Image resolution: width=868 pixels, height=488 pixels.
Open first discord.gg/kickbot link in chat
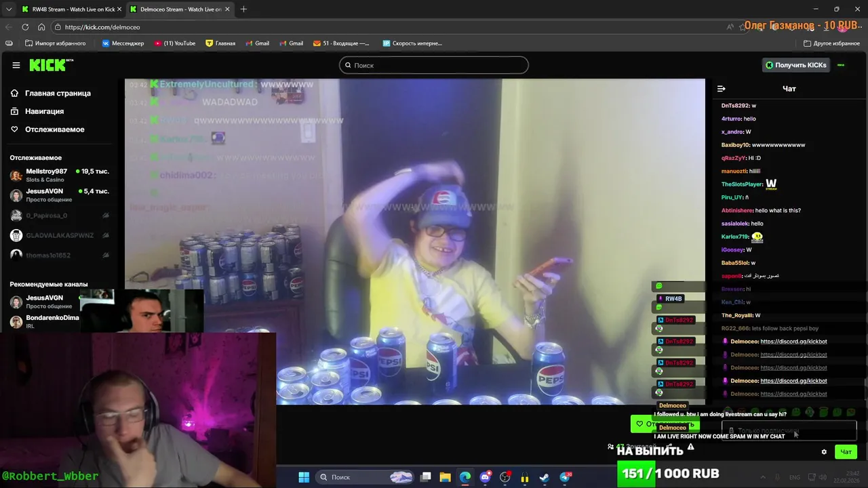pyautogui.click(x=793, y=342)
